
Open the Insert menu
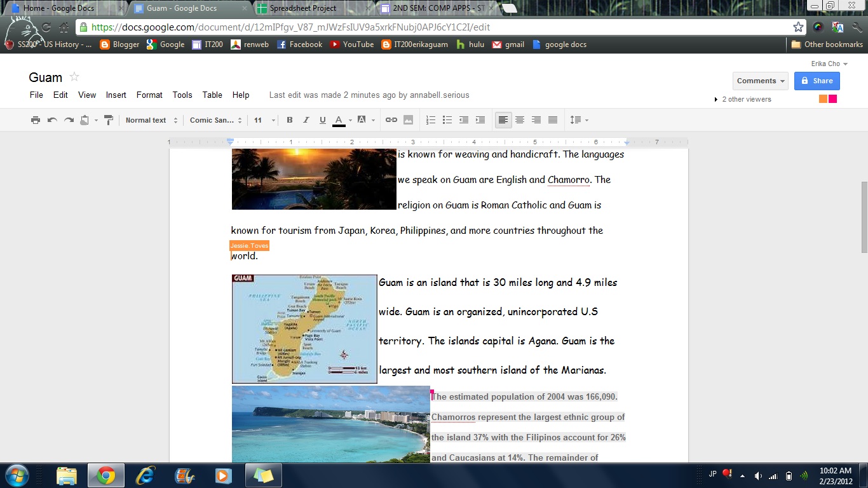pos(116,95)
